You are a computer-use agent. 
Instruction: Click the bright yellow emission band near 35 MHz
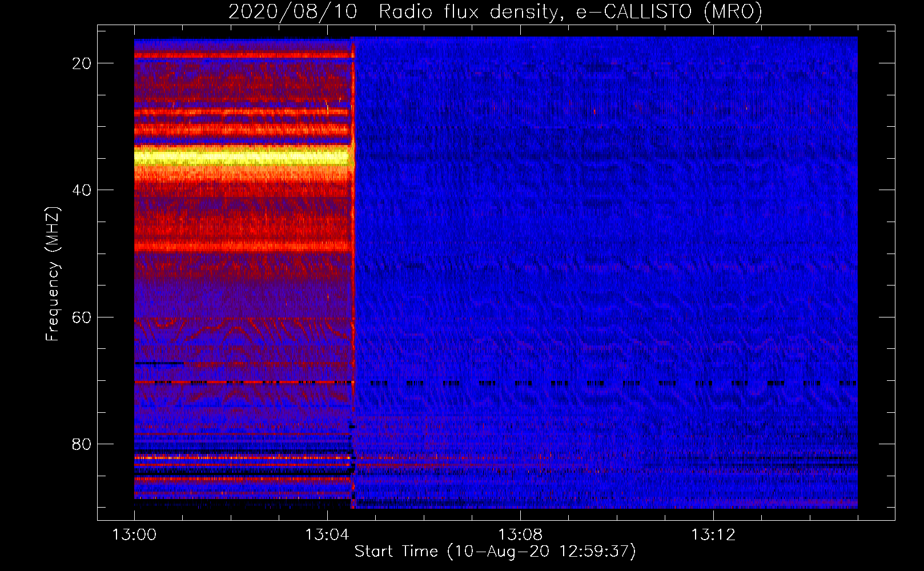(243, 156)
